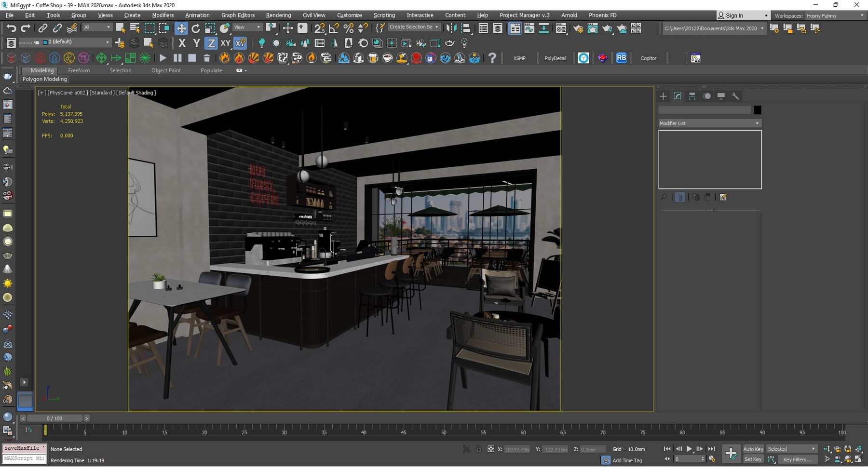The width and height of the screenshot is (868, 470).
Task: Select the Select and Move tool
Action: (182, 28)
